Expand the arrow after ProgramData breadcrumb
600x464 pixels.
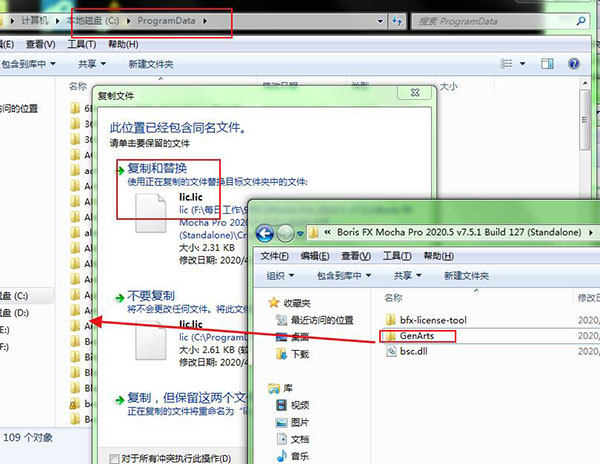coord(205,21)
